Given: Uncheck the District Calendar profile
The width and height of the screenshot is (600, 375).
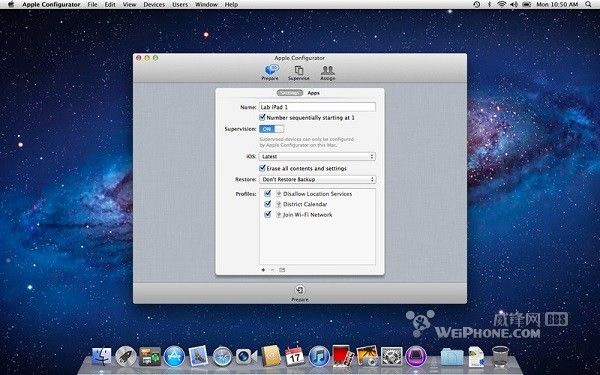Looking at the screenshot, I should pyautogui.click(x=268, y=204).
